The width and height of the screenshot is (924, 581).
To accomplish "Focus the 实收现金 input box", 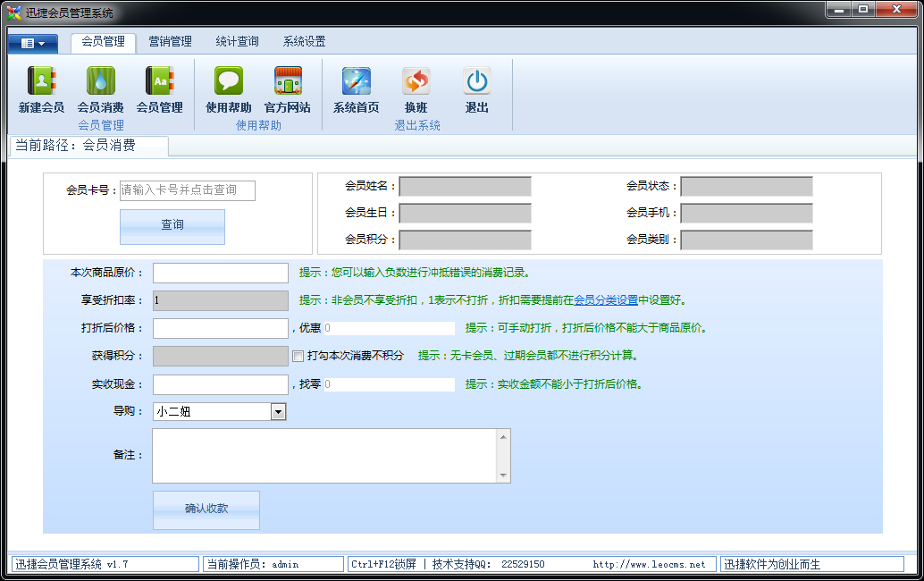I will point(221,384).
